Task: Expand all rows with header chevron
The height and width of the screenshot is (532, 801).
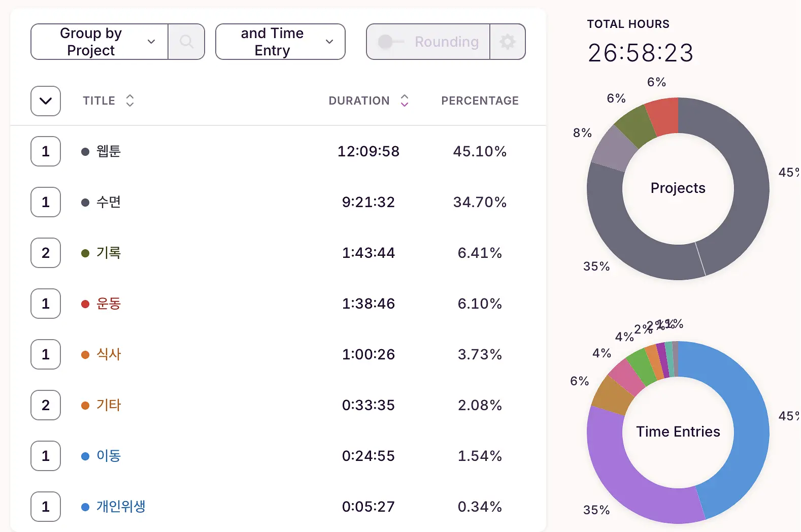Action: pos(46,101)
